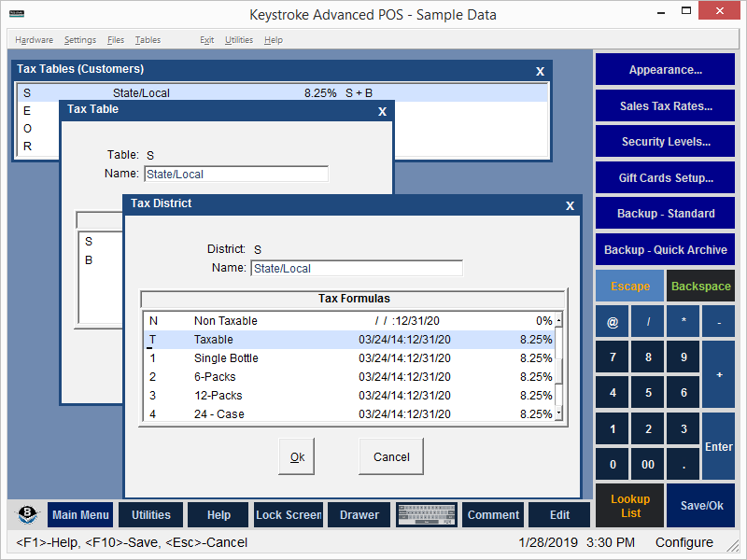
Task: Click the Escape keypad button
Action: 629,286
